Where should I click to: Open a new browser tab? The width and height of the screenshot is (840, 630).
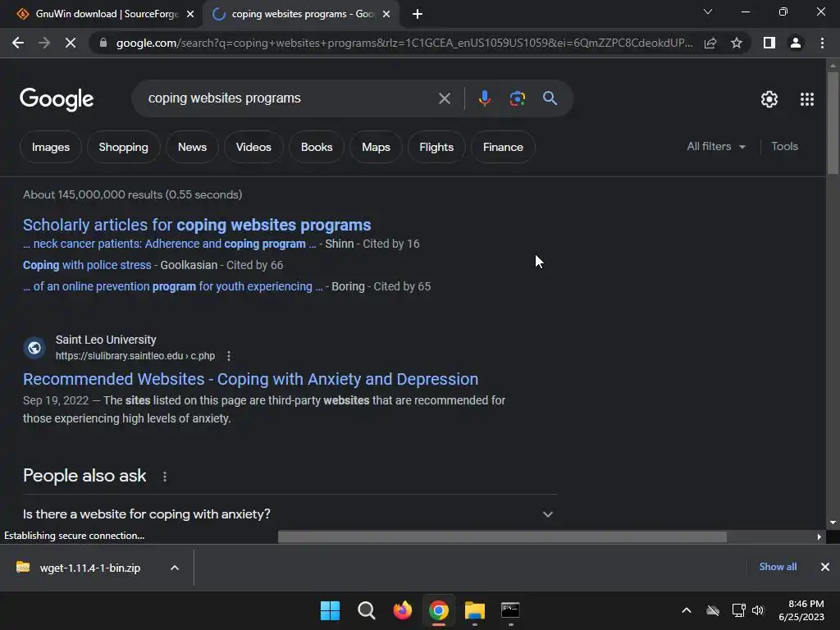pos(418,15)
